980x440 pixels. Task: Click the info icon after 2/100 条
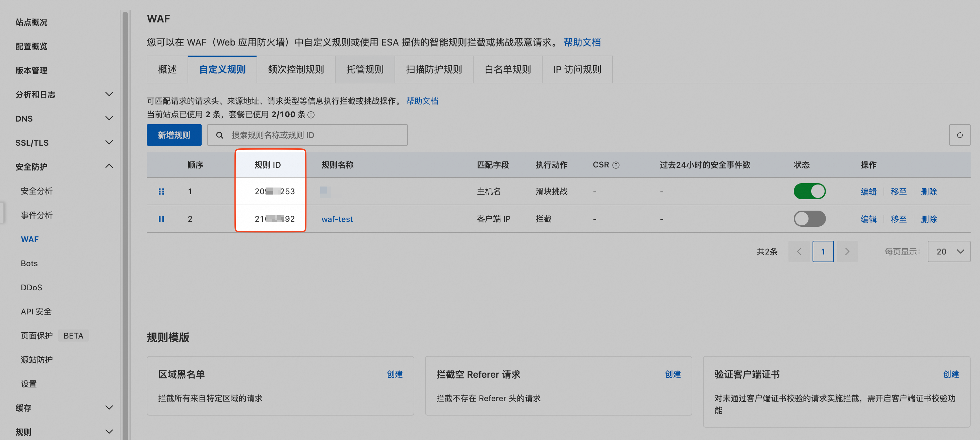tap(311, 115)
